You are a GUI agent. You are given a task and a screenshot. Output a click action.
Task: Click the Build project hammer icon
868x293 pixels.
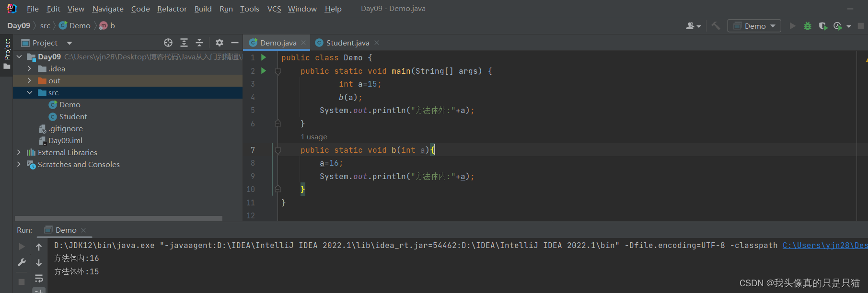(716, 26)
